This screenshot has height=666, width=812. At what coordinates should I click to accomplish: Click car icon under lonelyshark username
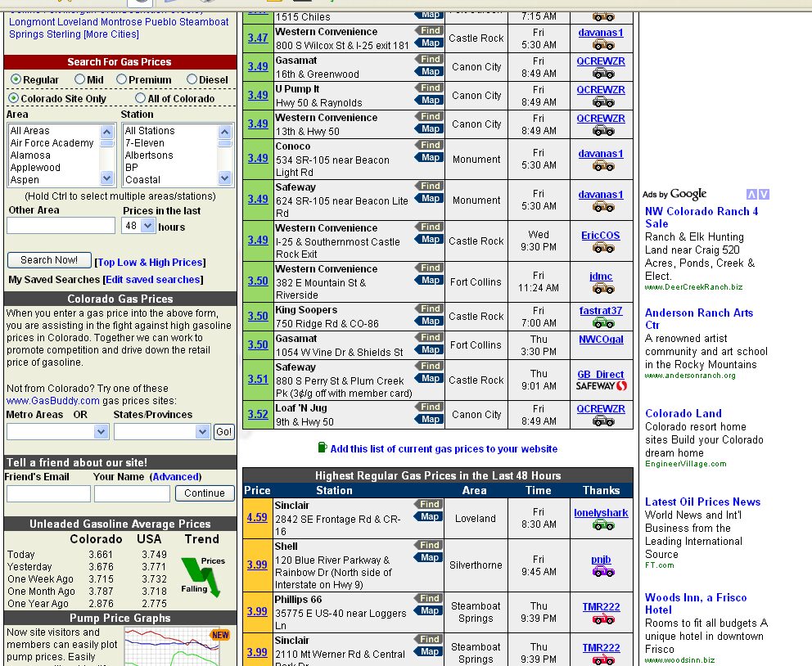tap(602, 525)
